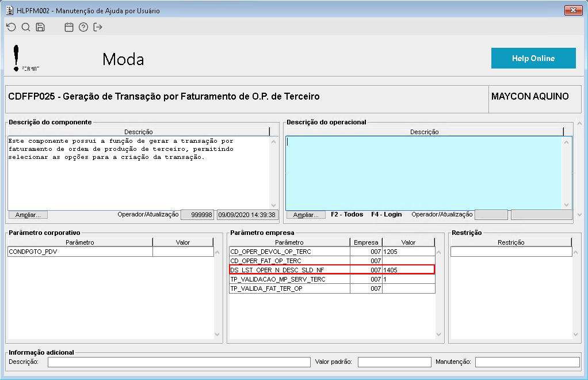Open the calendar toolbar icon
This screenshot has height=380, width=588.
pos(69,27)
